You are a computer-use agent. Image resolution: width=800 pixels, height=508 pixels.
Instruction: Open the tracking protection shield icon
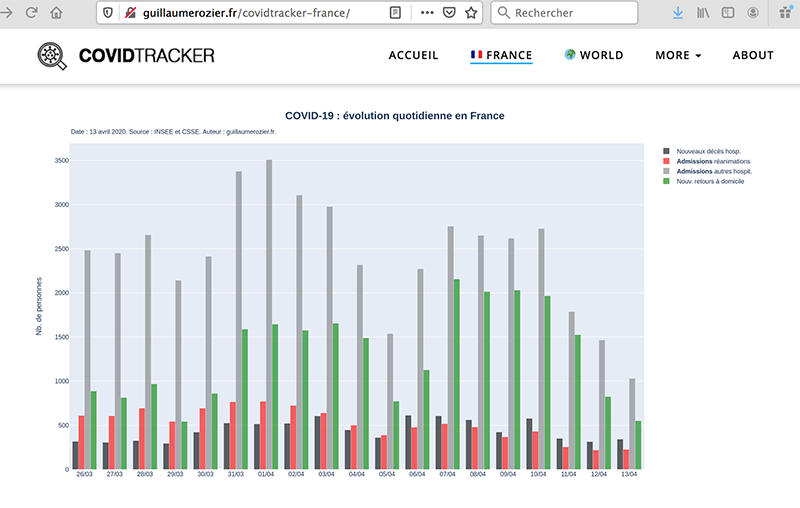click(x=109, y=13)
